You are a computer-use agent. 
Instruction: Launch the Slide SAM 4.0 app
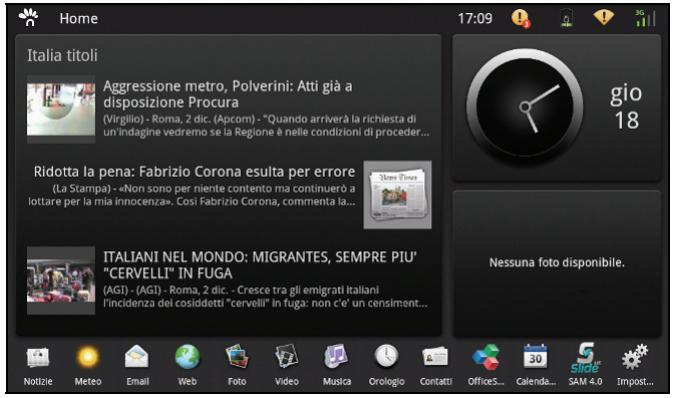585,365
